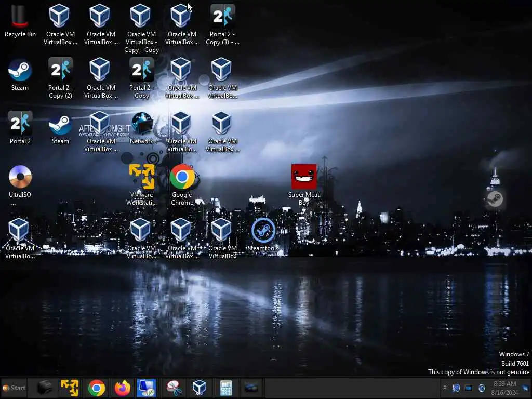532x399 pixels.
Task: Select the VMware Workstation desktop shortcut
Action: tap(141, 185)
